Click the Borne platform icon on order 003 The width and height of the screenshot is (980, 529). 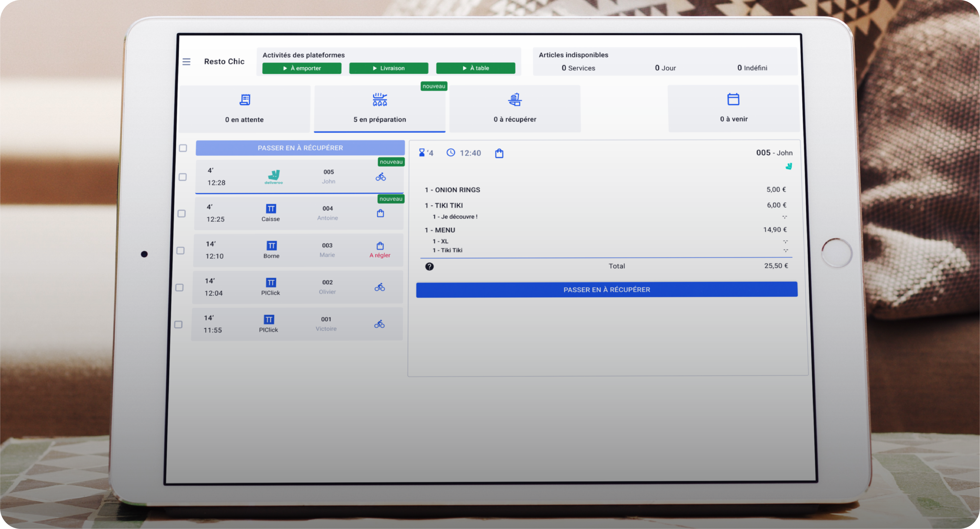coord(272,246)
